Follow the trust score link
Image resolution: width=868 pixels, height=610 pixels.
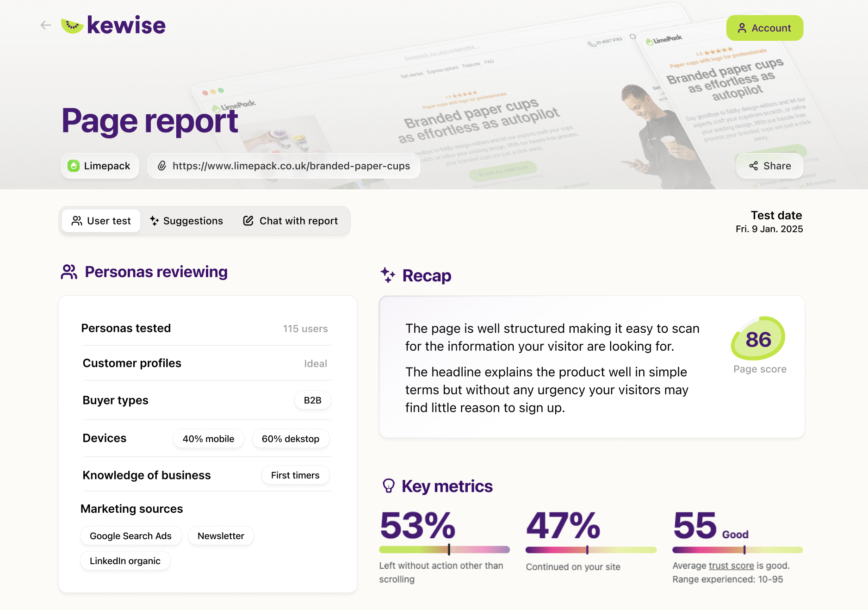pos(731,566)
